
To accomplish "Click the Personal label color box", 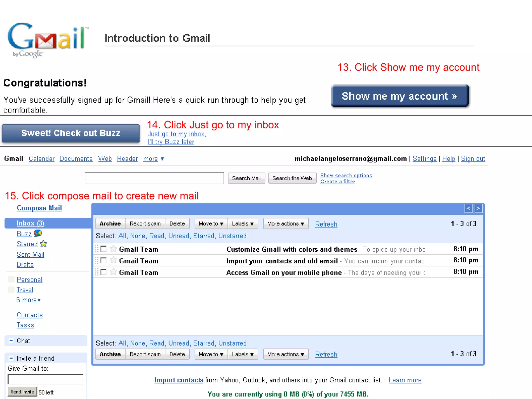I will pyautogui.click(x=11, y=280).
